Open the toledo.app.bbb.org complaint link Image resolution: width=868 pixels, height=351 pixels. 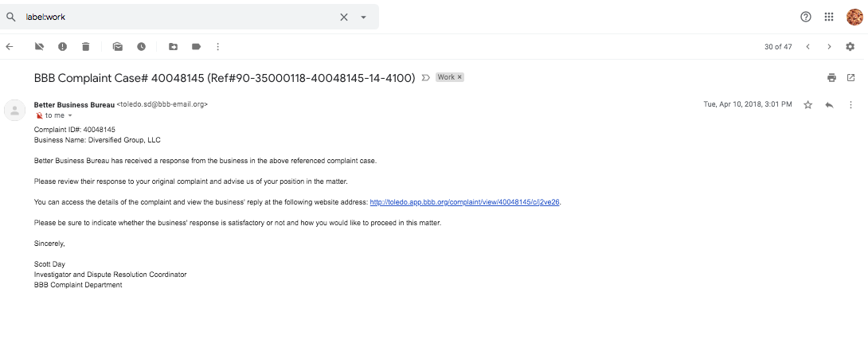[x=466, y=202]
